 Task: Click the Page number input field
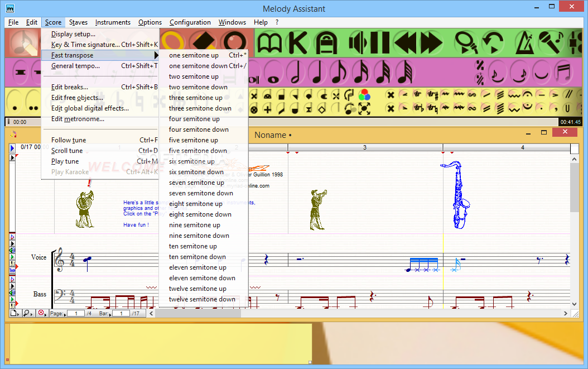[76, 313]
